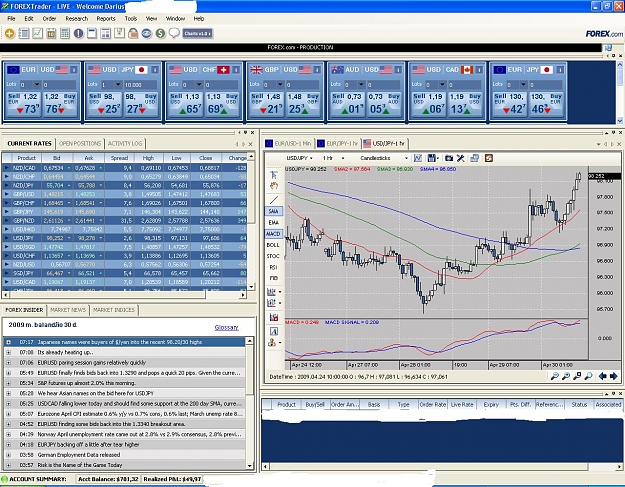Open the EUR/USD tile lots dropdown

37,84
